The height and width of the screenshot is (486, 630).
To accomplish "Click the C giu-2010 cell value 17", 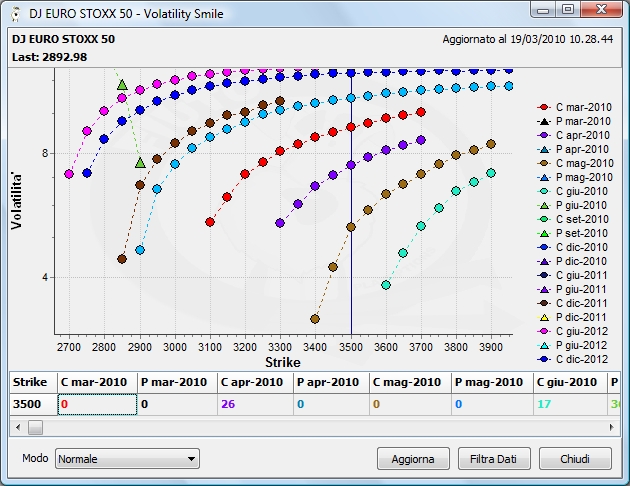I will click(x=571, y=404).
